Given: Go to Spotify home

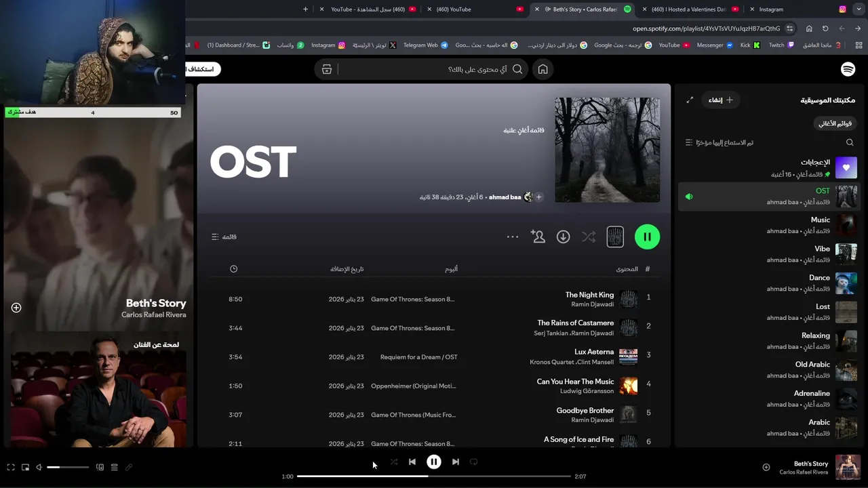Looking at the screenshot, I should coord(542,69).
